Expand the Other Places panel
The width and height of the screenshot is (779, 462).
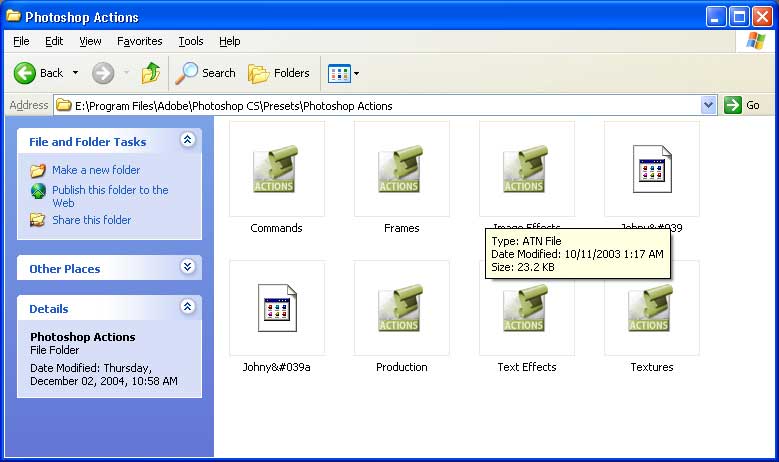pos(187,267)
